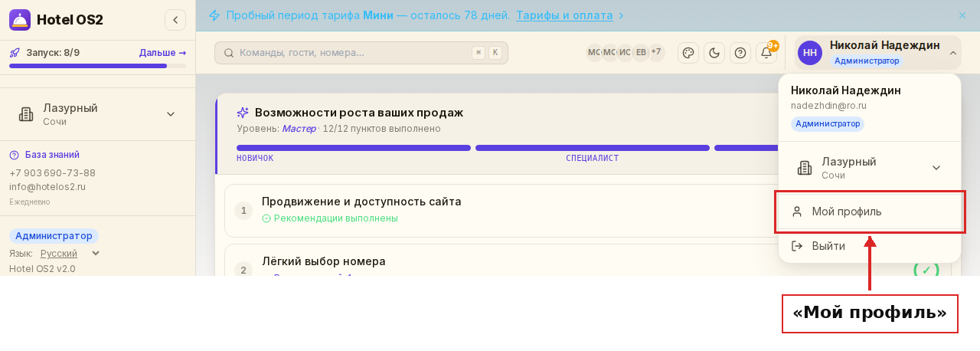980x351 pixels.
Task: Focus the Команды, гости, номера search field
Action: pyautogui.click(x=361, y=53)
